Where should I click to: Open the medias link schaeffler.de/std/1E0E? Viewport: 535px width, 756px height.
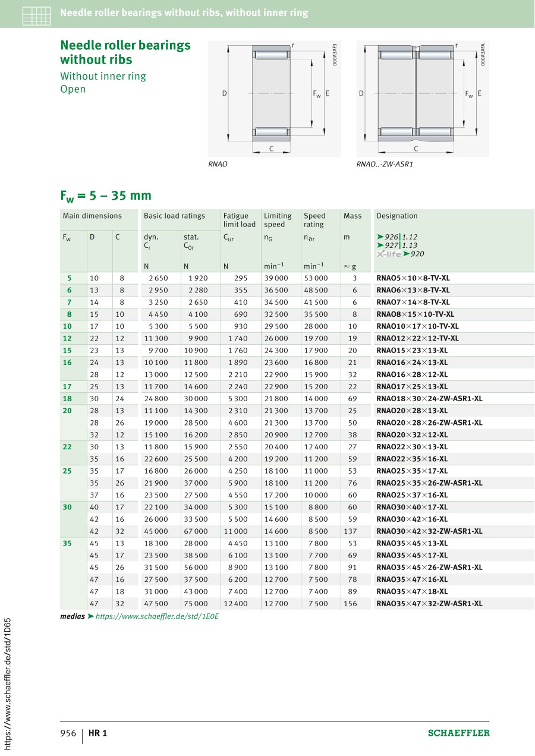pyautogui.click(x=157, y=616)
